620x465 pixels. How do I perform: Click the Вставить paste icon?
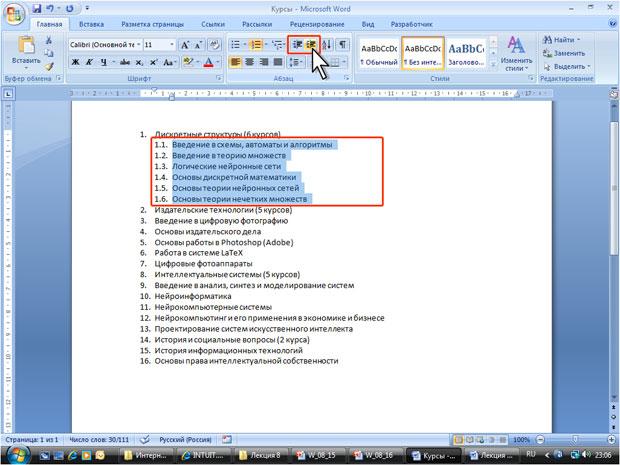click(26, 45)
